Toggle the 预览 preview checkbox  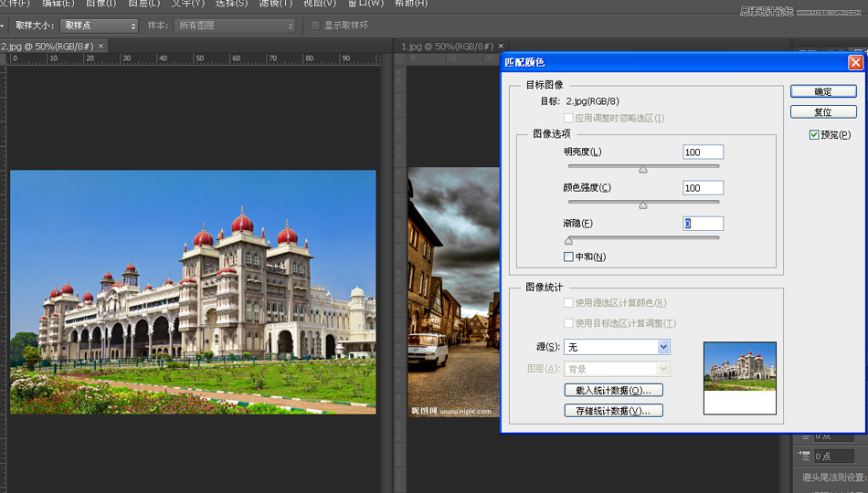(x=814, y=135)
